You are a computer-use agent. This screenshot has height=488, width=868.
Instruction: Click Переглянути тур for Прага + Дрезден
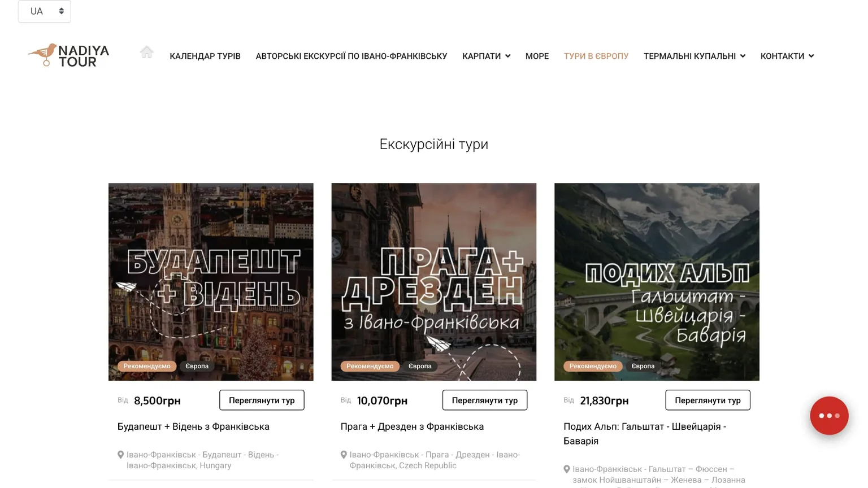(485, 400)
